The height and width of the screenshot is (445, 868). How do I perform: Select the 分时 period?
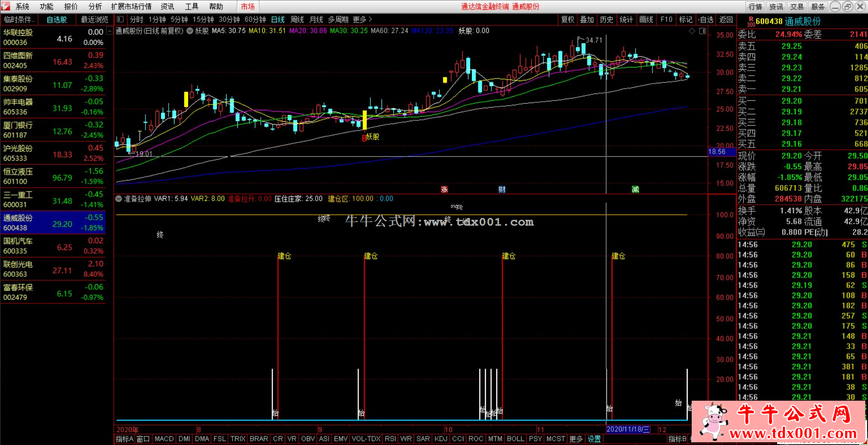pyautogui.click(x=137, y=19)
